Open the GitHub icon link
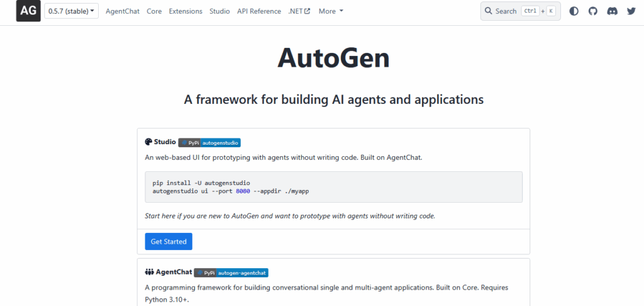 click(x=593, y=11)
